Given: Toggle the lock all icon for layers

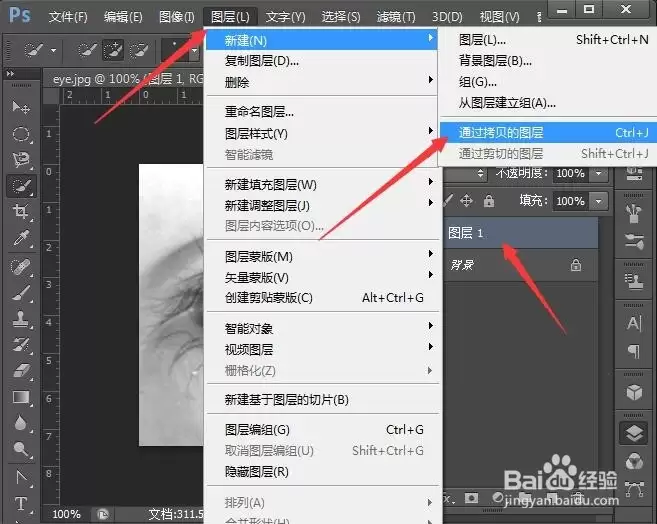Looking at the screenshot, I should pyautogui.click(x=489, y=201).
